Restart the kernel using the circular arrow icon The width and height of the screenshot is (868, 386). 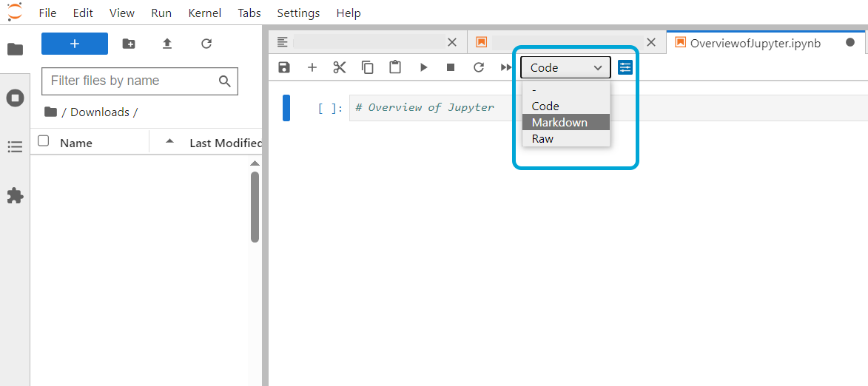[479, 67]
